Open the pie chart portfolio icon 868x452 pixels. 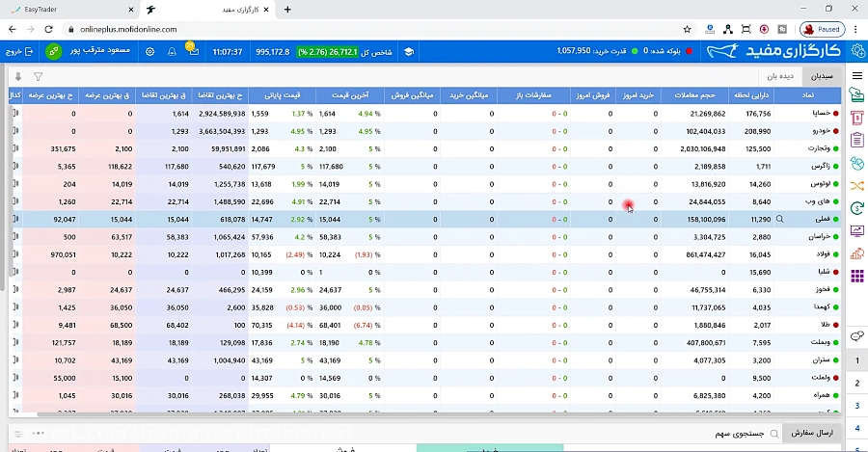coord(857,164)
